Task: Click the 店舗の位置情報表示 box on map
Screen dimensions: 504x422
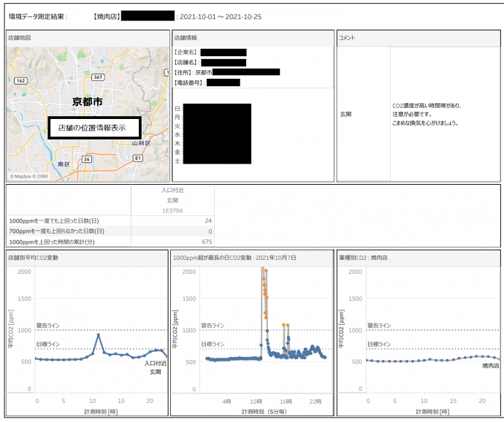Action: (x=94, y=128)
